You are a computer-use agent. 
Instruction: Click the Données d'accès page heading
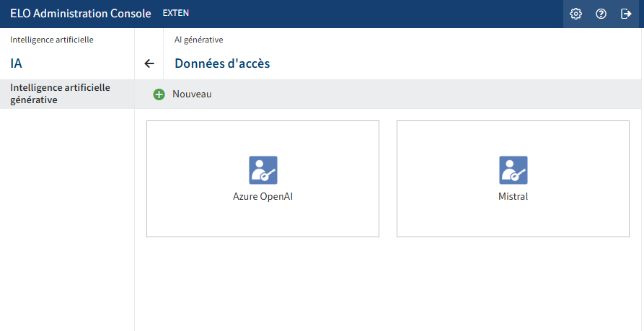(222, 63)
